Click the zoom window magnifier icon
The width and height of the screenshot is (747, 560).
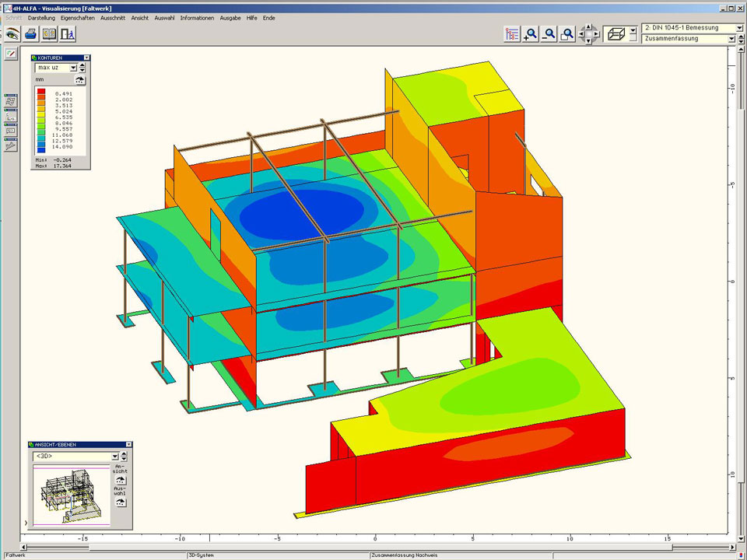click(x=568, y=34)
